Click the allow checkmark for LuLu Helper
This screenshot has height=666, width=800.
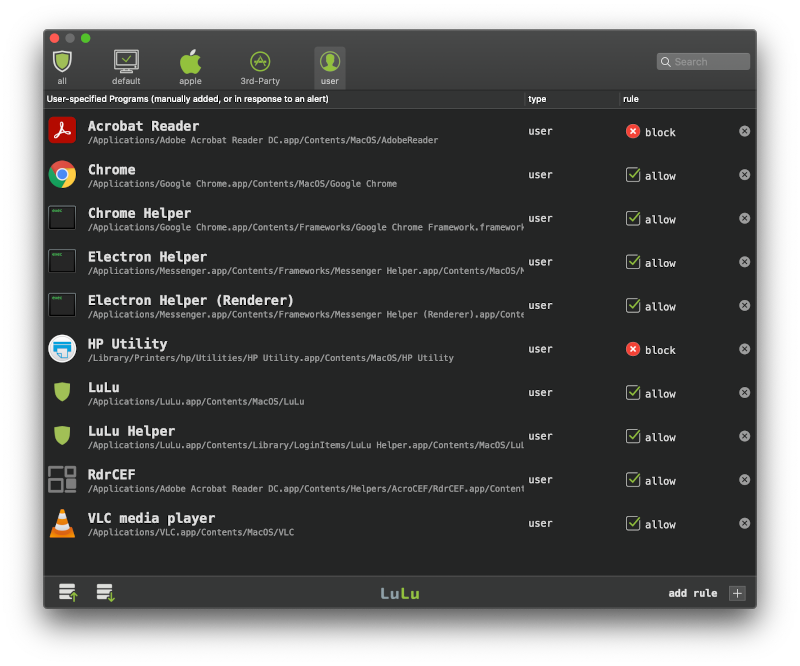coord(633,436)
